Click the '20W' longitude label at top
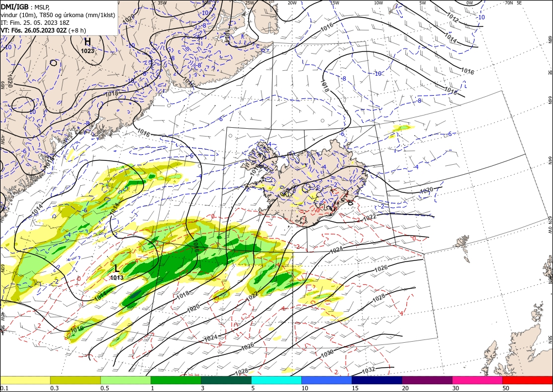This screenshot has width=553, height=392. pyautogui.click(x=292, y=3)
